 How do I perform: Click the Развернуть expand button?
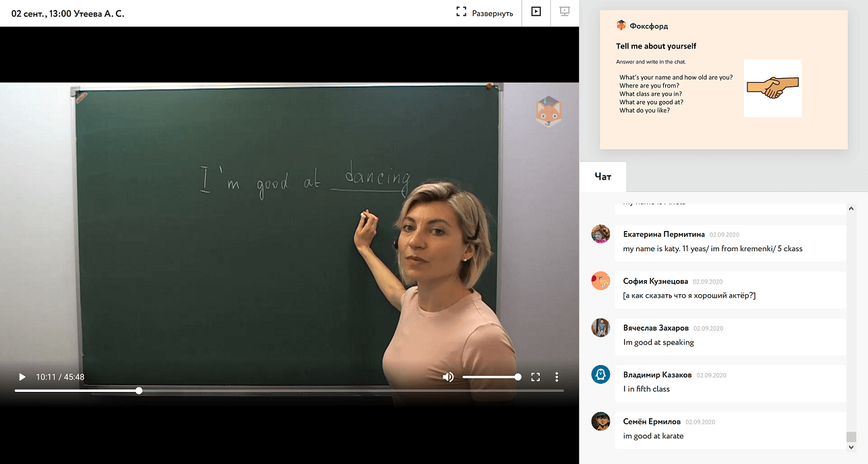point(485,13)
